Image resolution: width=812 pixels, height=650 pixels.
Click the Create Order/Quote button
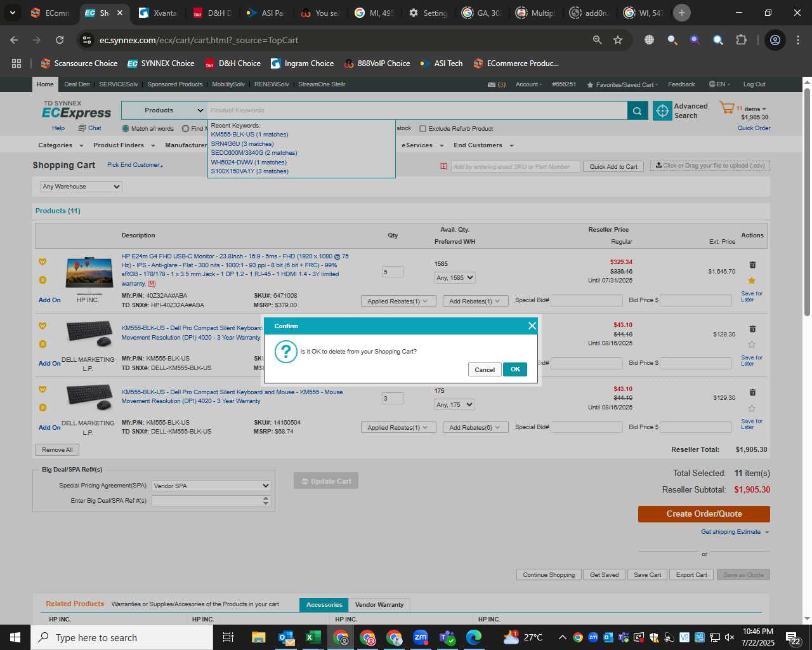click(704, 514)
